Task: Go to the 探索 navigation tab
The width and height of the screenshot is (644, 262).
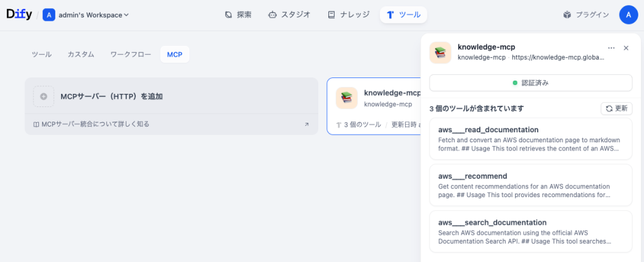Action: click(x=238, y=15)
